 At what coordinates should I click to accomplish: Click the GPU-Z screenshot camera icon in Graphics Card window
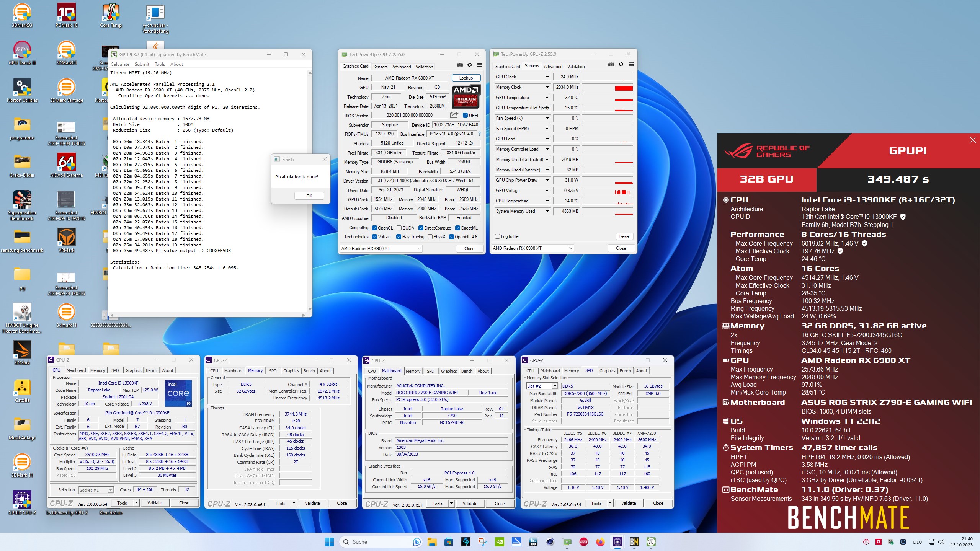click(x=460, y=65)
